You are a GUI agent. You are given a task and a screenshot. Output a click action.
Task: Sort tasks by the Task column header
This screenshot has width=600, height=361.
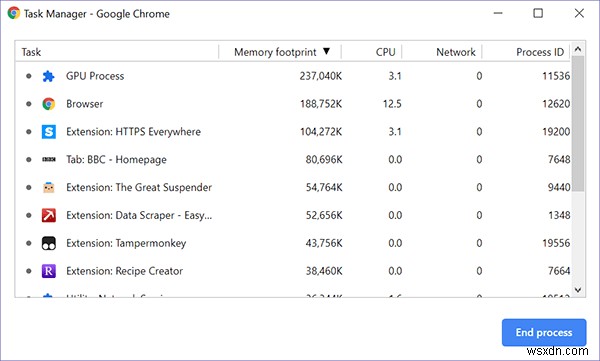[x=117, y=52]
